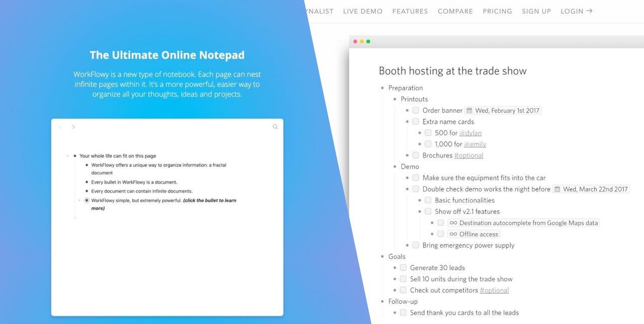The width and height of the screenshot is (644, 324).
Task: Collapse the Show off v2.1 features bullet
Action: point(420,211)
